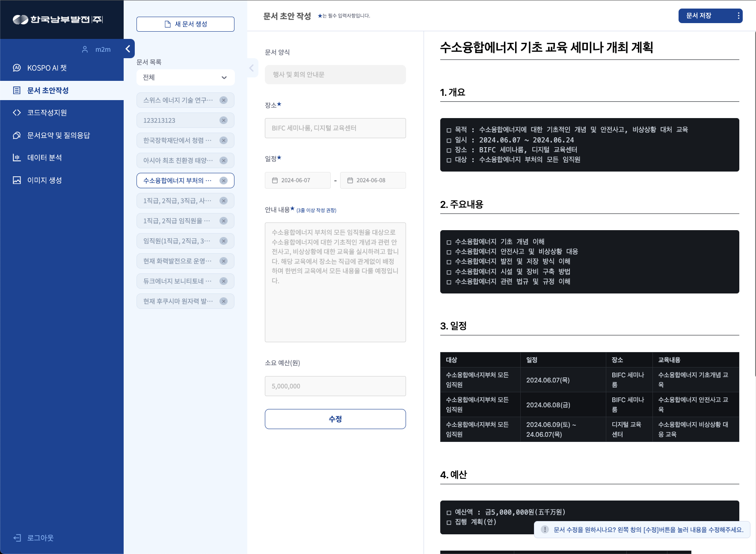Click the code brackets icon
The height and width of the screenshot is (554, 756).
pyautogui.click(x=17, y=113)
